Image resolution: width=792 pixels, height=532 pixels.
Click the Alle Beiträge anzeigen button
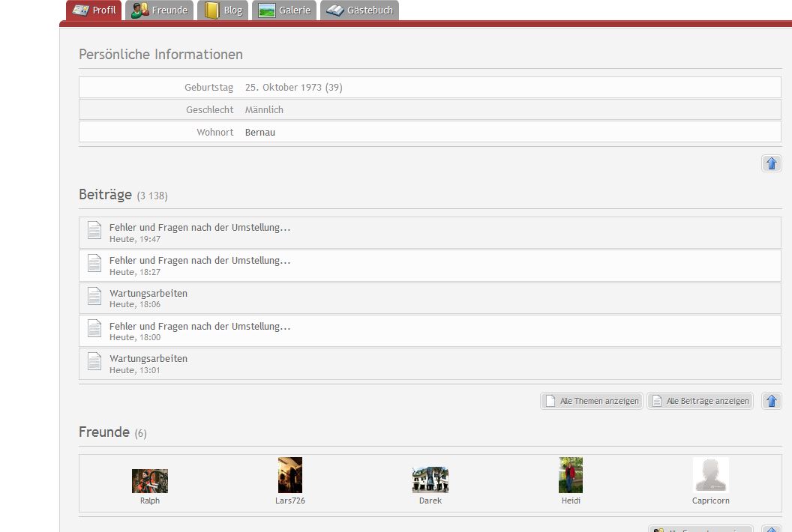click(700, 401)
